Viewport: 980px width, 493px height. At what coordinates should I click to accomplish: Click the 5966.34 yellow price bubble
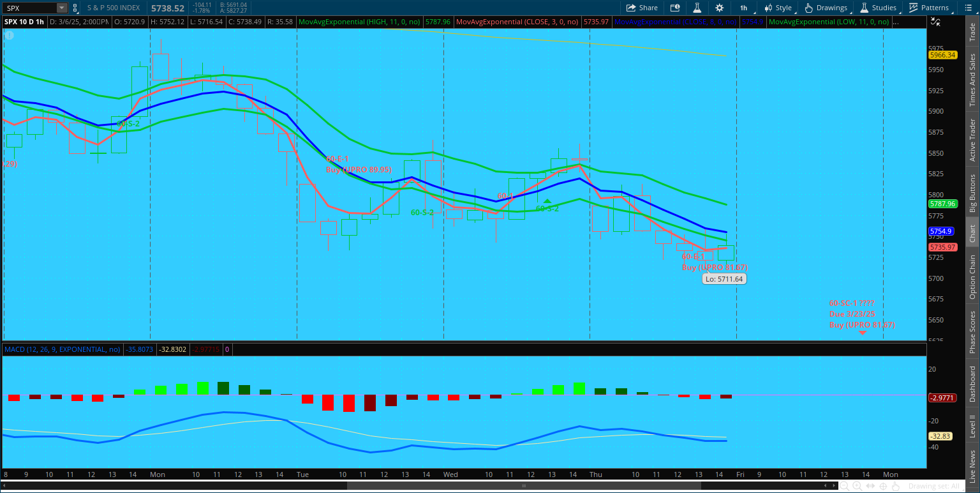(942, 55)
